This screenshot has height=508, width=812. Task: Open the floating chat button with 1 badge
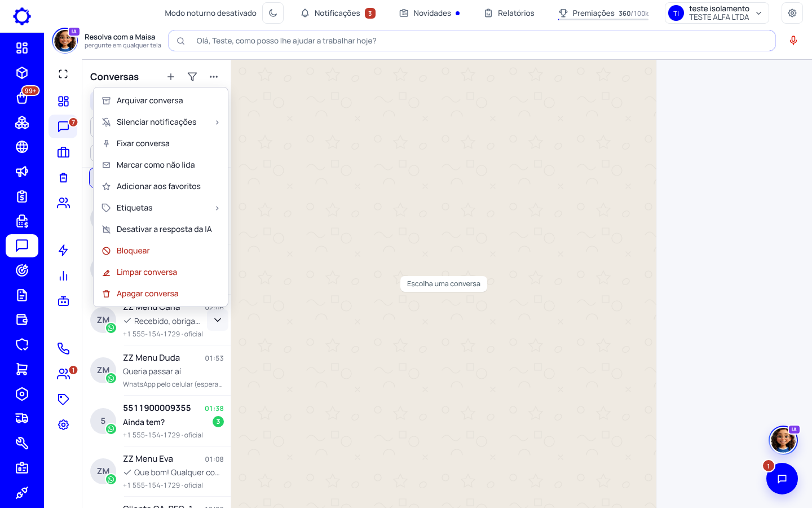(782, 479)
